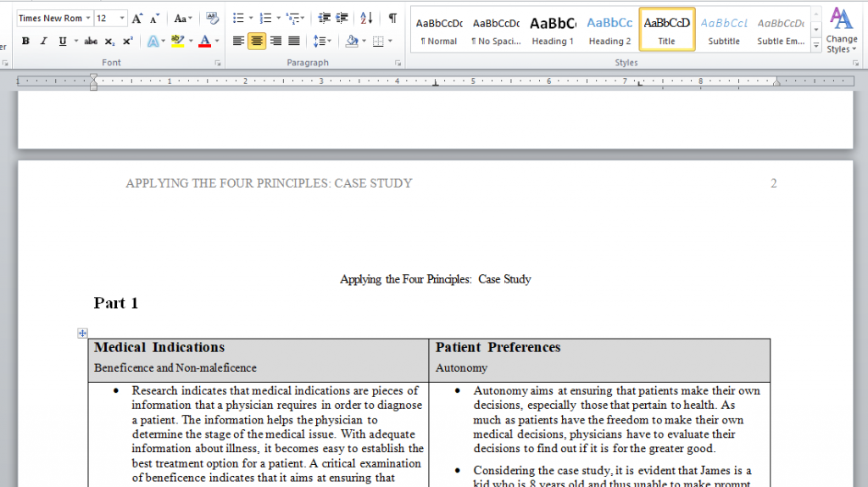Screen dimensions: 868x487
Task: Toggle italic formatting
Action: 44,41
